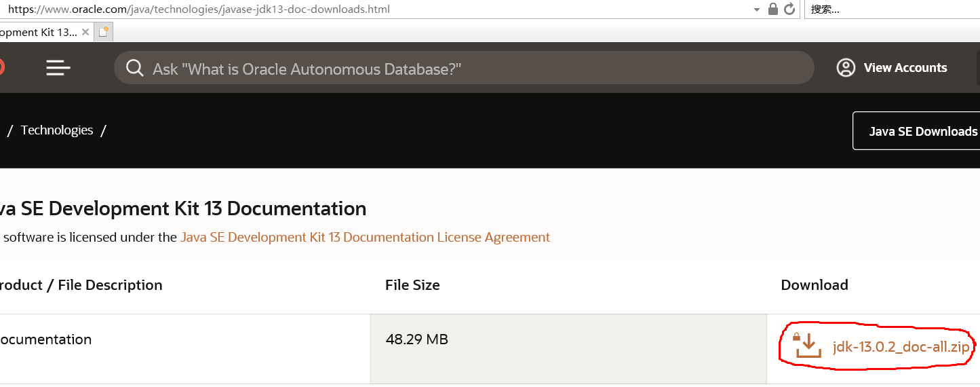Click the search magnifier icon

coord(134,69)
